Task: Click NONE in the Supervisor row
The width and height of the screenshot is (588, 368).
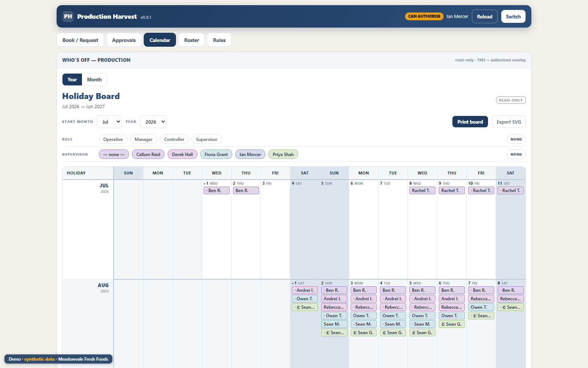Action: (516, 155)
